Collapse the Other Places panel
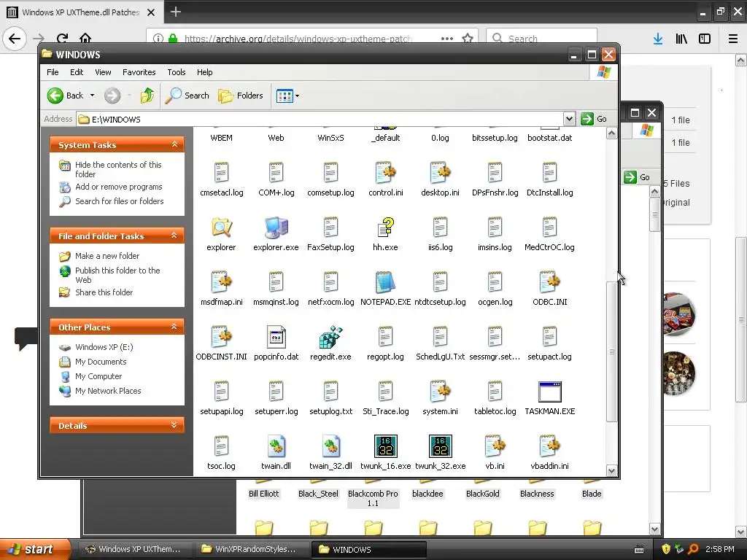Image resolution: width=747 pixels, height=560 pixels. click(x=174, y=327)
